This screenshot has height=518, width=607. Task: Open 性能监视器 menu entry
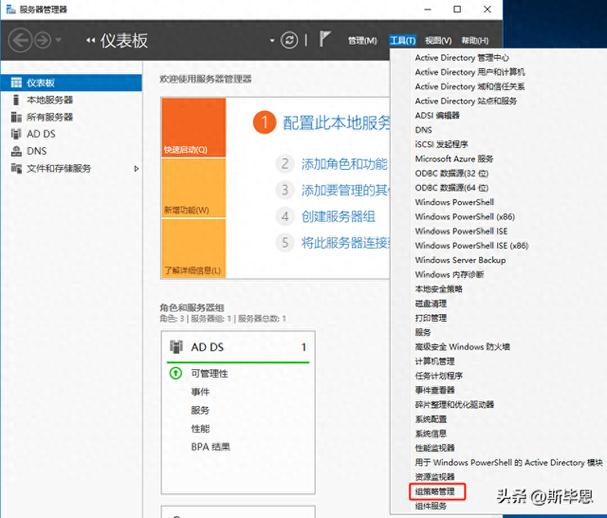tap(434, 448)
